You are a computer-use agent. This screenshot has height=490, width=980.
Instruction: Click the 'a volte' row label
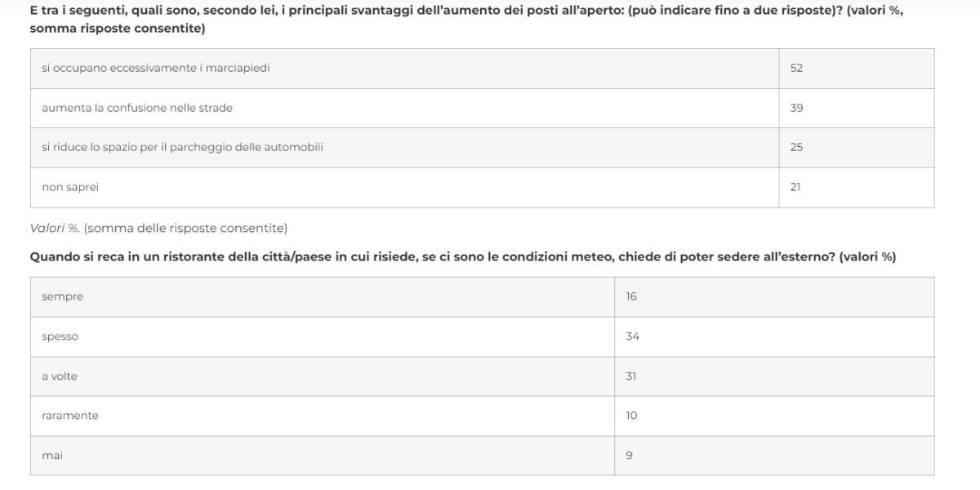[x=60, y=376]
